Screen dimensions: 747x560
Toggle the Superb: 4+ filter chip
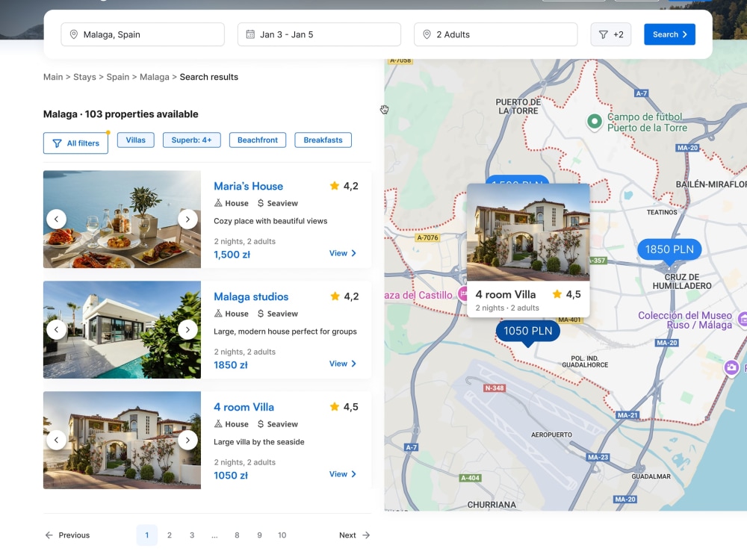191,140
